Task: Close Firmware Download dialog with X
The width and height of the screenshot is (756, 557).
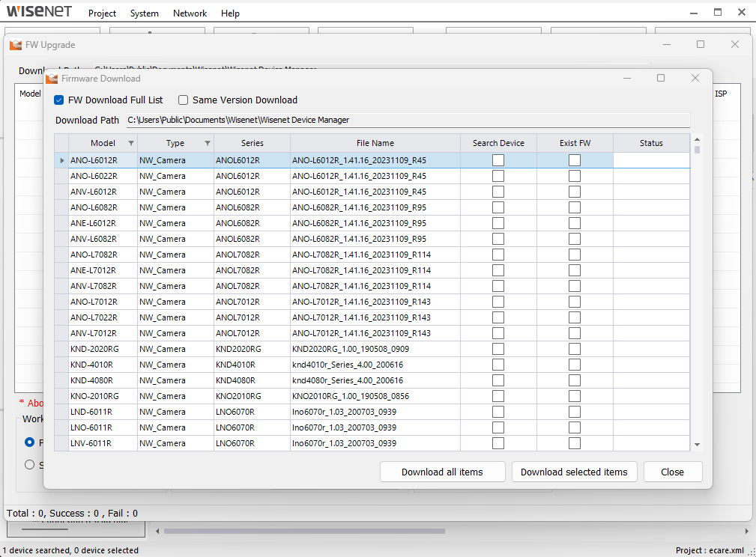Action: pyautogui.click(x=695, y=78)
